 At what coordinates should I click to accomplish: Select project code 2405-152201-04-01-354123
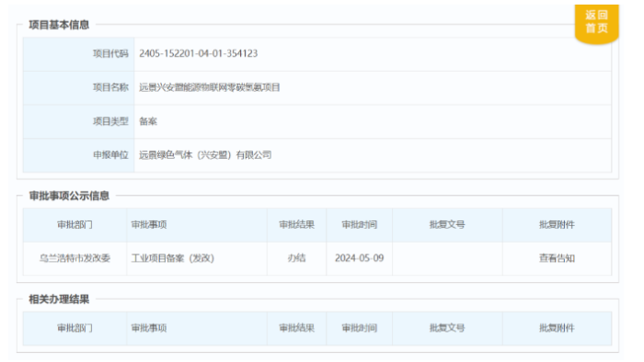[x=199, y=53]
